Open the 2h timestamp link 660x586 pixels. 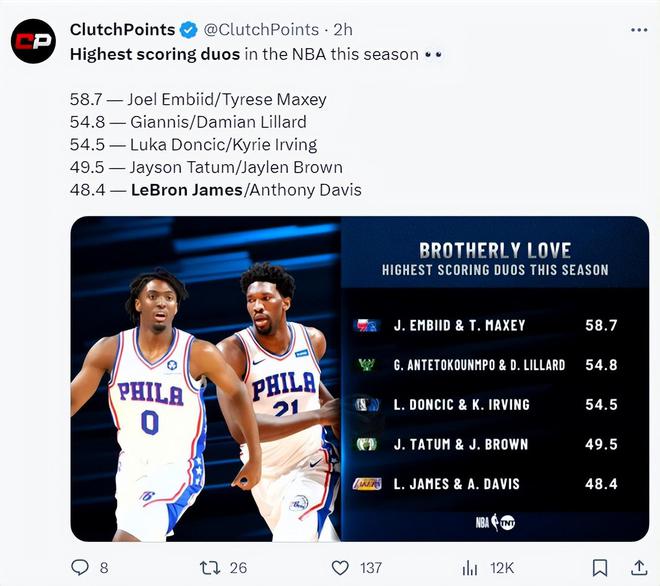tap(343, 30)
